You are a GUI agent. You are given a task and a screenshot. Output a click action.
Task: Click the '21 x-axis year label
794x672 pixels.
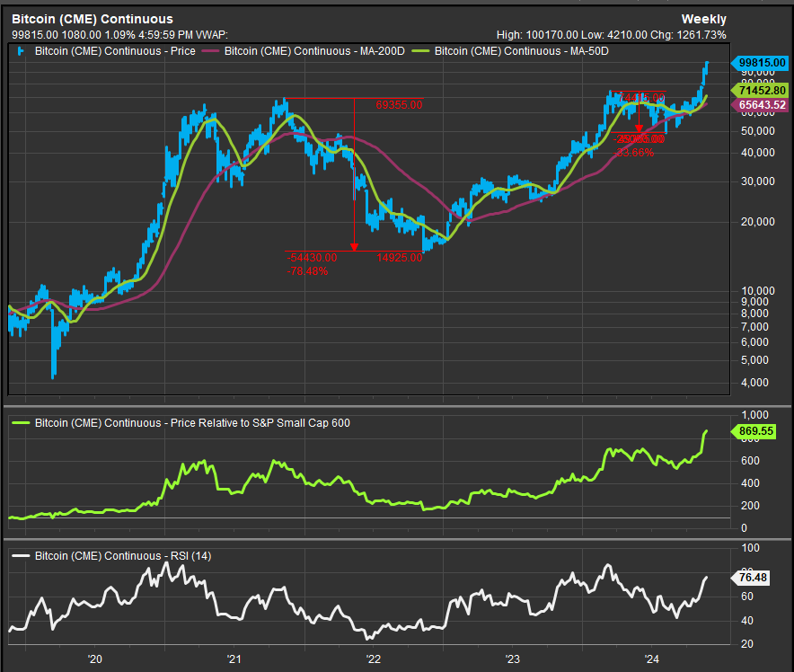point(234,659)
